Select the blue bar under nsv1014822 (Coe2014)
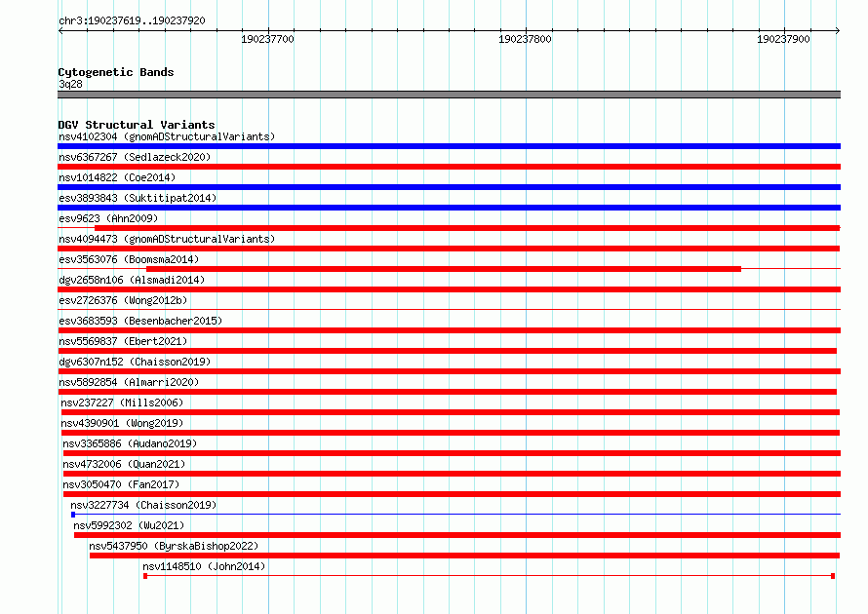Viewport: 868px width, 614px height. 449,187
